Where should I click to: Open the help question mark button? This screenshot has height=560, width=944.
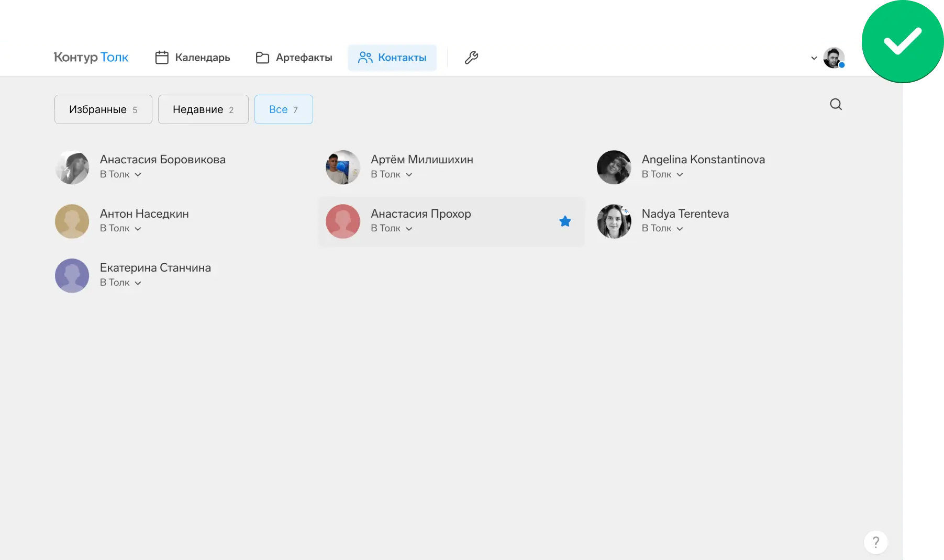coord(875,542)
